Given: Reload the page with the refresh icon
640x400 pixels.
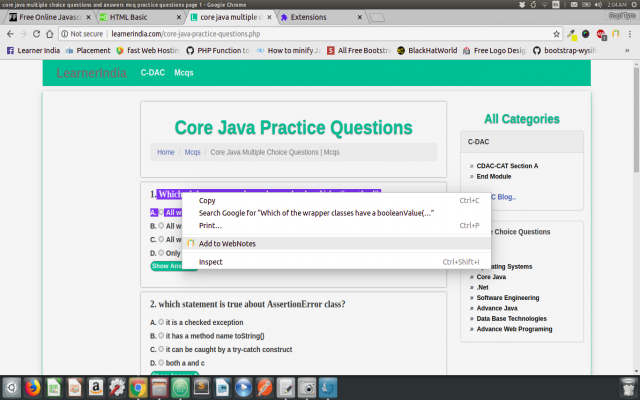Looking at the screenshot, I should (x=48, y=33).
